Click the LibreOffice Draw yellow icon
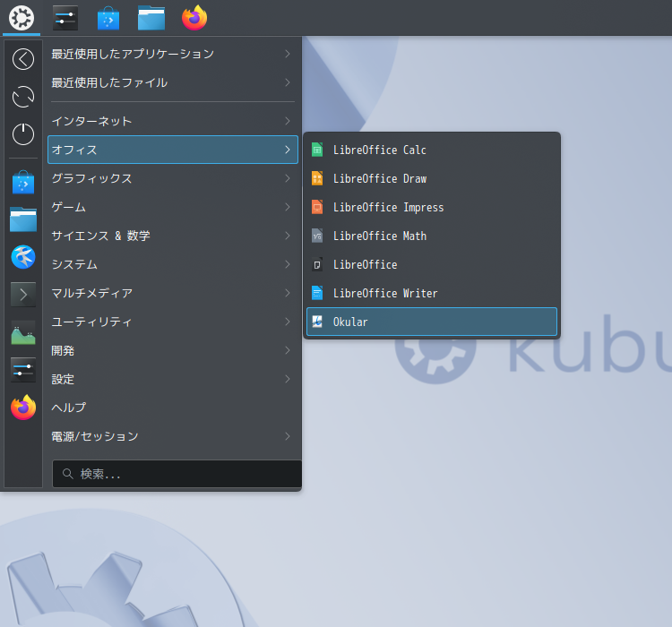This screenshot has width=672, height=627. tap(317, 179)
